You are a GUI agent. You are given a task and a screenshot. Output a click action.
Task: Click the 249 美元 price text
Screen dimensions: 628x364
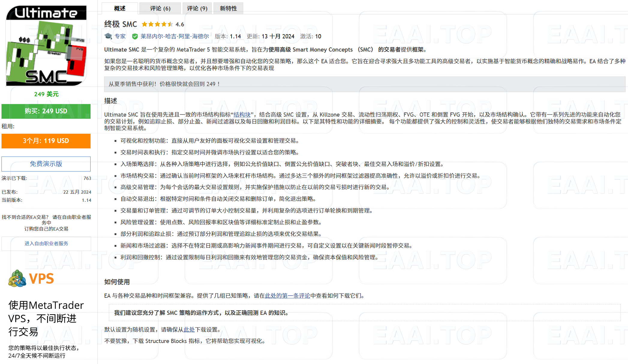click(46, 94)
